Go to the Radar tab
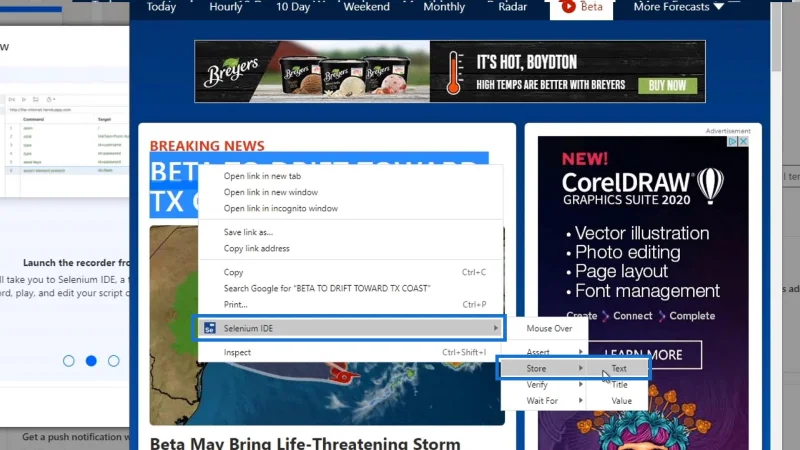This screenshot has height=450, width=800. tap(512, 7)
